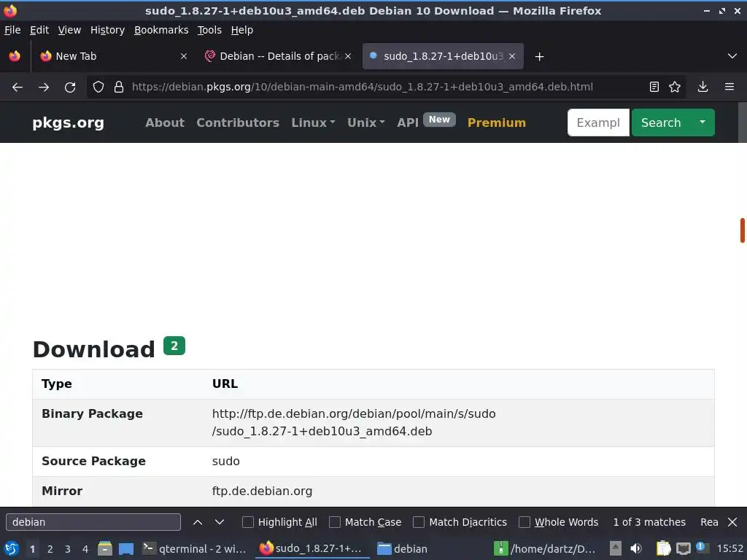Switch to virtual desktop 2

50,548
